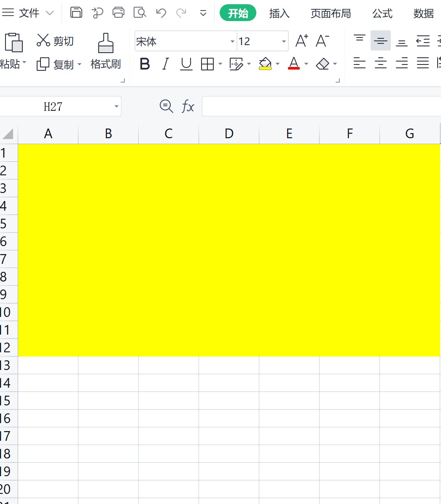The height and width of the screenshot is (504, 441).
Task: Switch to the 页面布局 tab
Action: (331, 13)
